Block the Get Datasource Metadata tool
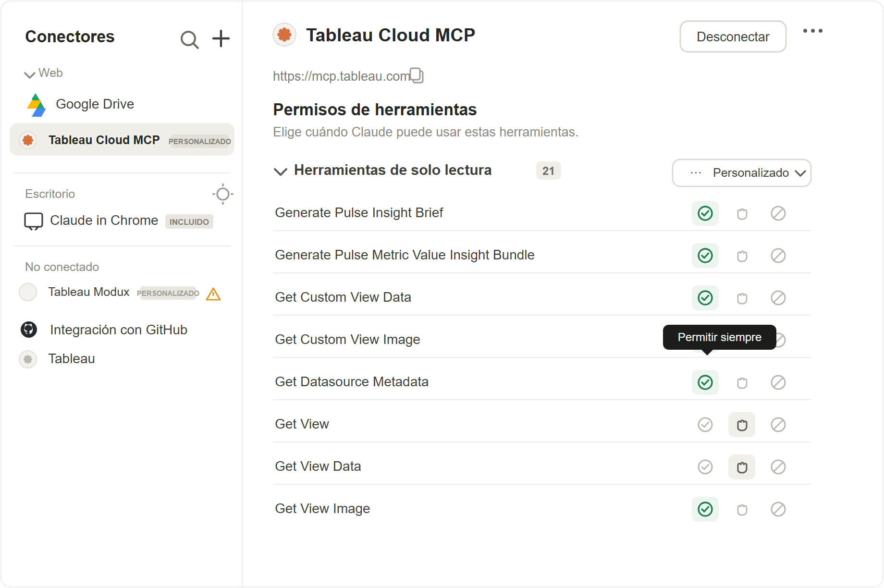Viewport: 884px width, 588px height. [778, 382]
